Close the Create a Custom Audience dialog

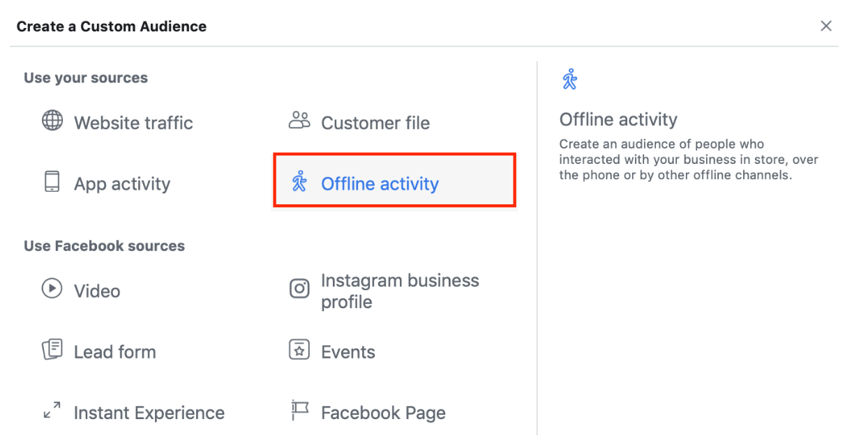[x=826, y=26]
